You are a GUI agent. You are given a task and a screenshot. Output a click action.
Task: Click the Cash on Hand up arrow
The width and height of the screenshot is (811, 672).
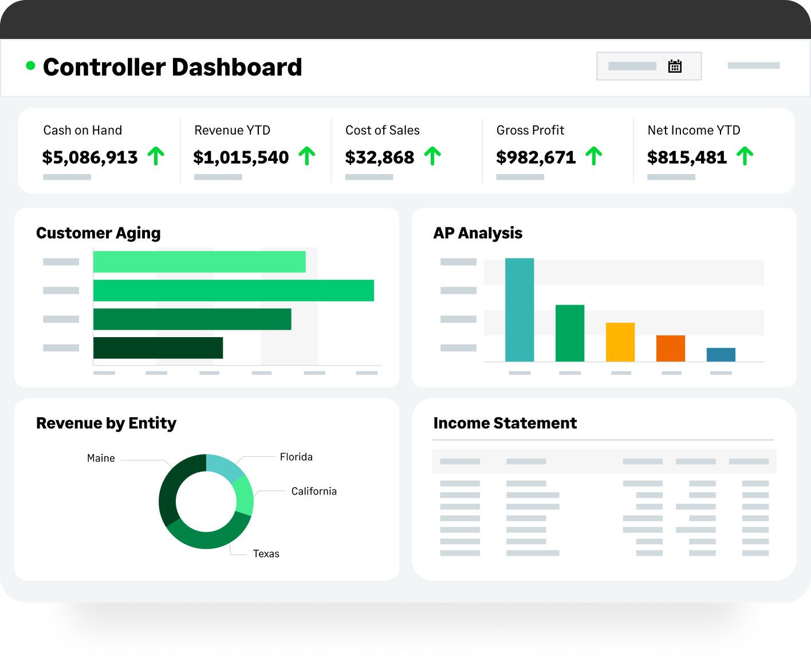tap(156, 156)
